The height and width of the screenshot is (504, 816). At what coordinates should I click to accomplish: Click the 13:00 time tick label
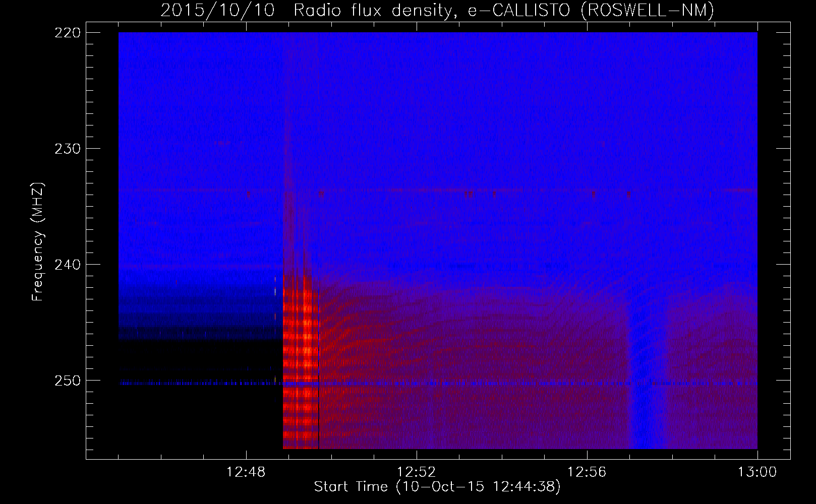757,472
